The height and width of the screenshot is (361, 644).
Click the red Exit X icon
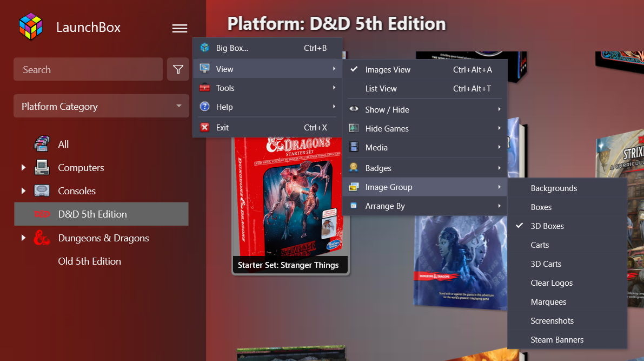coord(204,128)
